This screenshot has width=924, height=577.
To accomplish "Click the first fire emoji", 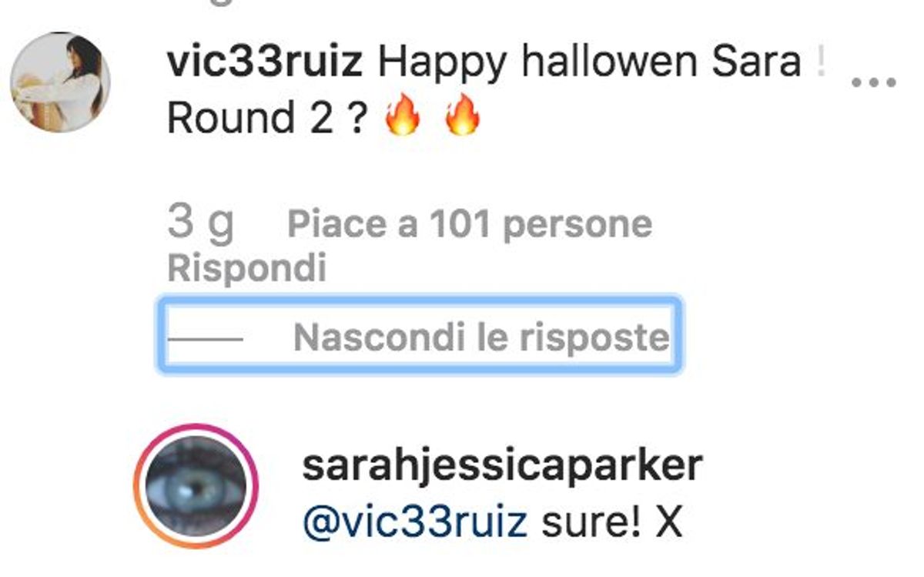I will click(403, 118).
